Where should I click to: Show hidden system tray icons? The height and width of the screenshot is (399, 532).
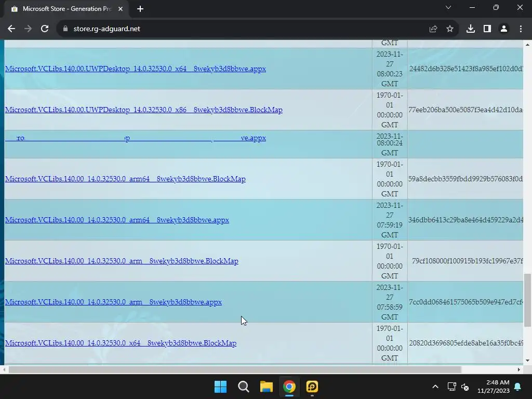[x=435, y=387]
